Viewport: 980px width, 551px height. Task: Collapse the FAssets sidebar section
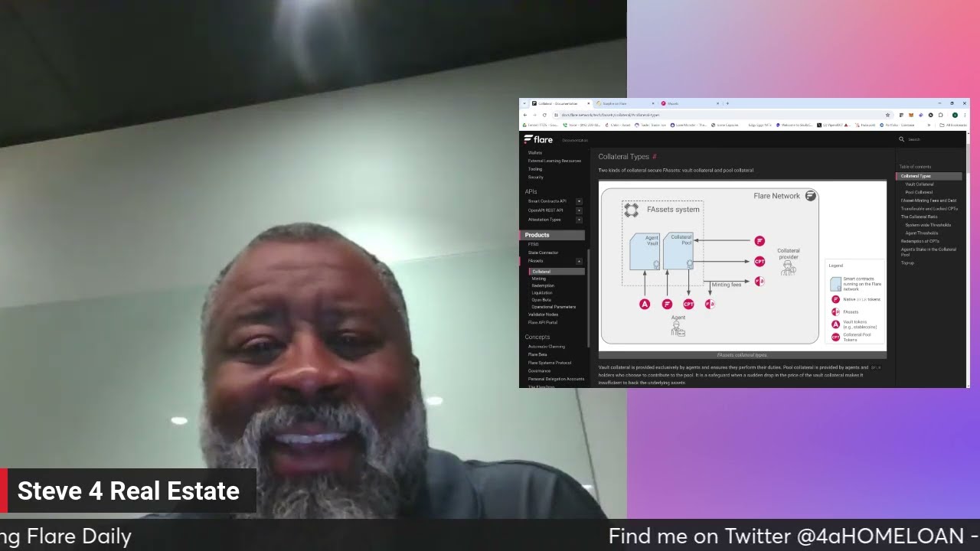[x=579, y=261]
